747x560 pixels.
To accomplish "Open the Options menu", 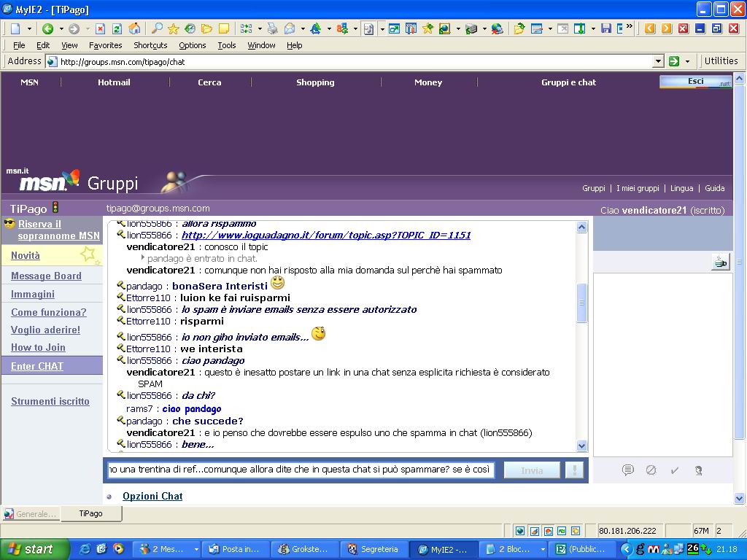I will [x=193, y=45].
